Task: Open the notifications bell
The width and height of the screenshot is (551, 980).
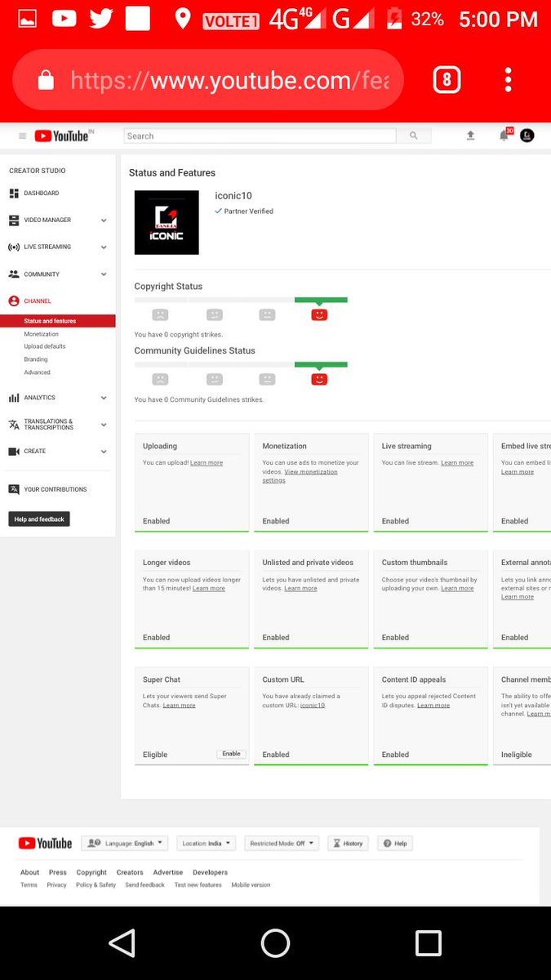Action: [x=504, y=136]
